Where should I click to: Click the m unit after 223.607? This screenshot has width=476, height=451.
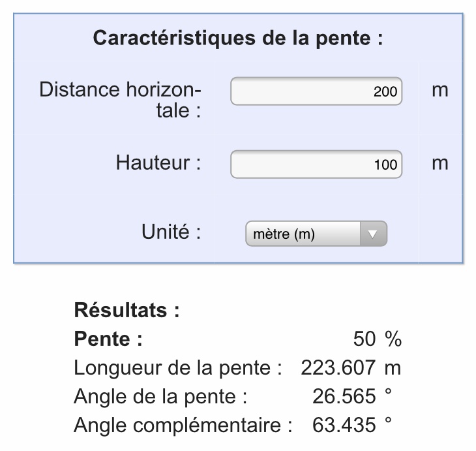(x=392, y=368)
